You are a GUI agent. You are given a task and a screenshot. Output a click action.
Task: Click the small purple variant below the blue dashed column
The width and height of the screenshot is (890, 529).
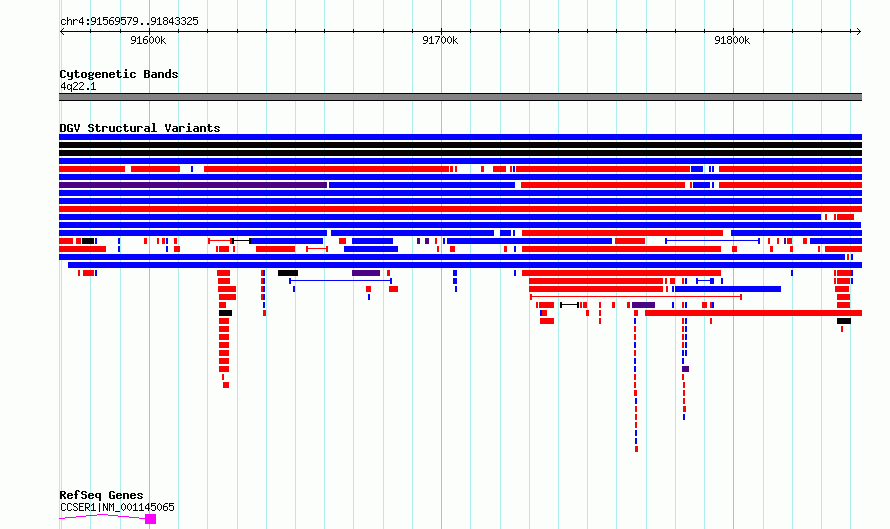click(686, 369)
